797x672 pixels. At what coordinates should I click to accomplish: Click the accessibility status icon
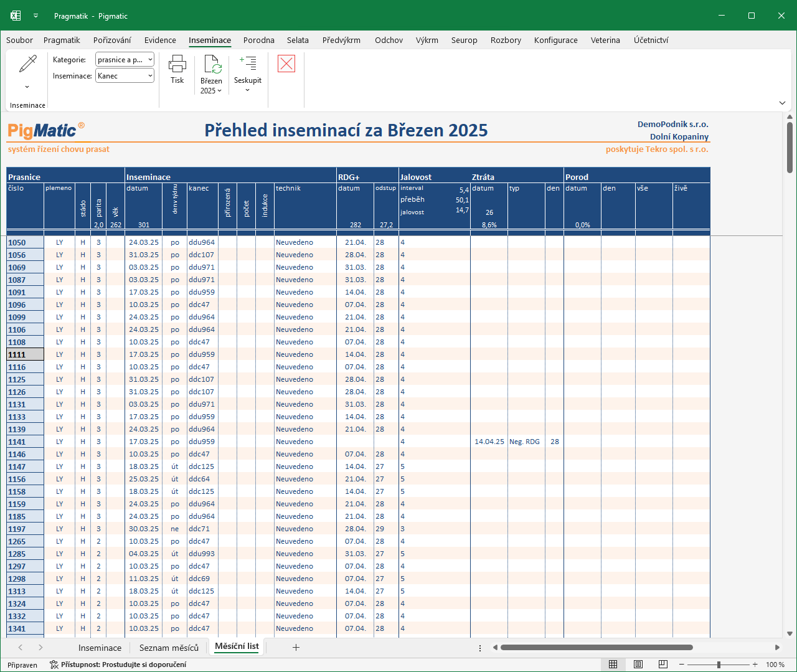point(54,665)
